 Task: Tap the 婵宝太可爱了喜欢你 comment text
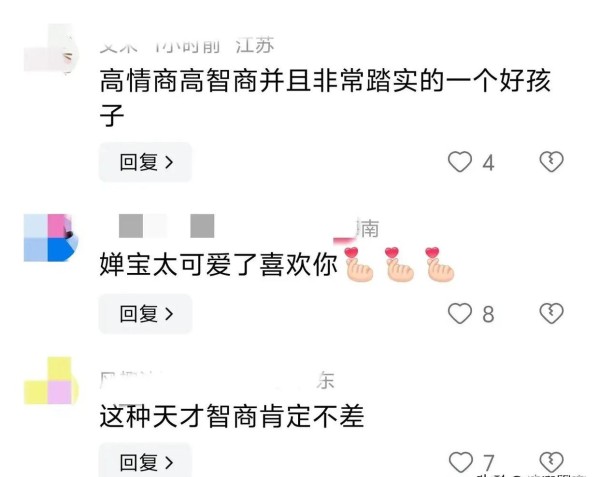[218, 265]
